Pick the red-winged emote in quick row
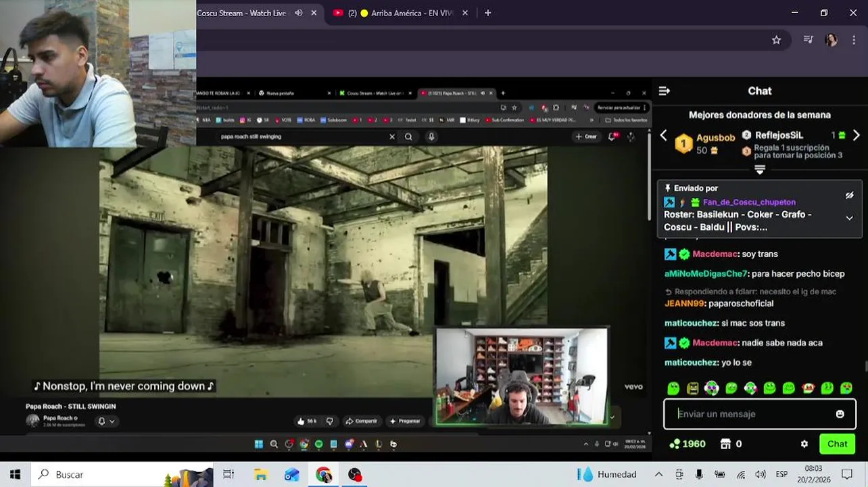The width and height of the screenshot is (868, 487). tap(808, 388)
